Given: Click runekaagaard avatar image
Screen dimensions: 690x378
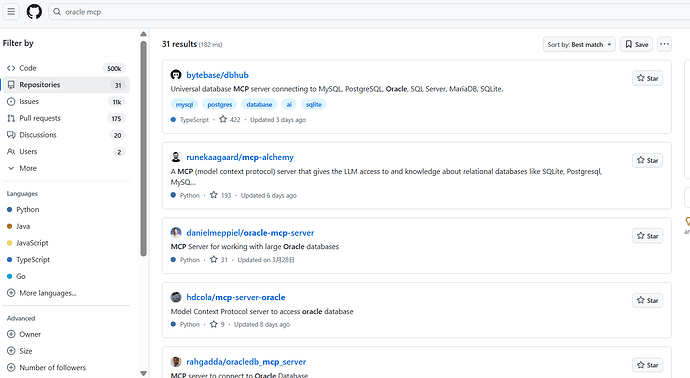Looking at the screenshot, I should [x=176, y=157].
